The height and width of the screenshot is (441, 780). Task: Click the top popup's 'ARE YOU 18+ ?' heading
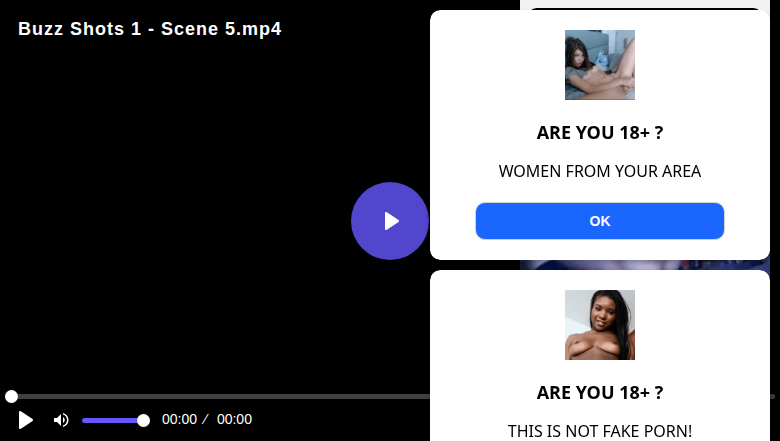click(599, 133)
